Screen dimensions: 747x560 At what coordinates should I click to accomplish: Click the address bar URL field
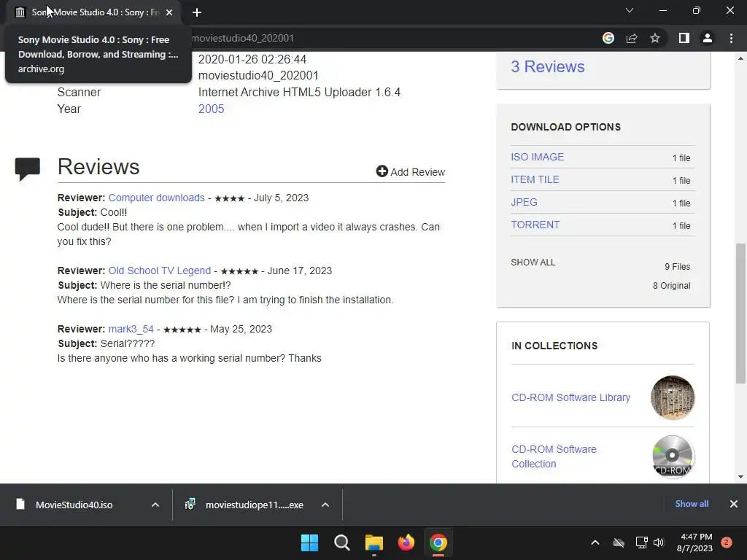391,38
